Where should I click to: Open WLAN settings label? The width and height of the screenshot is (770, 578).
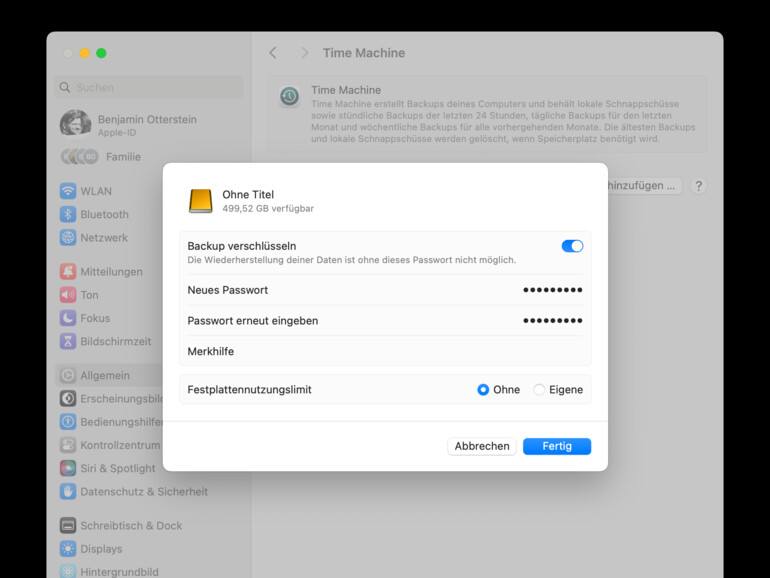tap(96, 191)
